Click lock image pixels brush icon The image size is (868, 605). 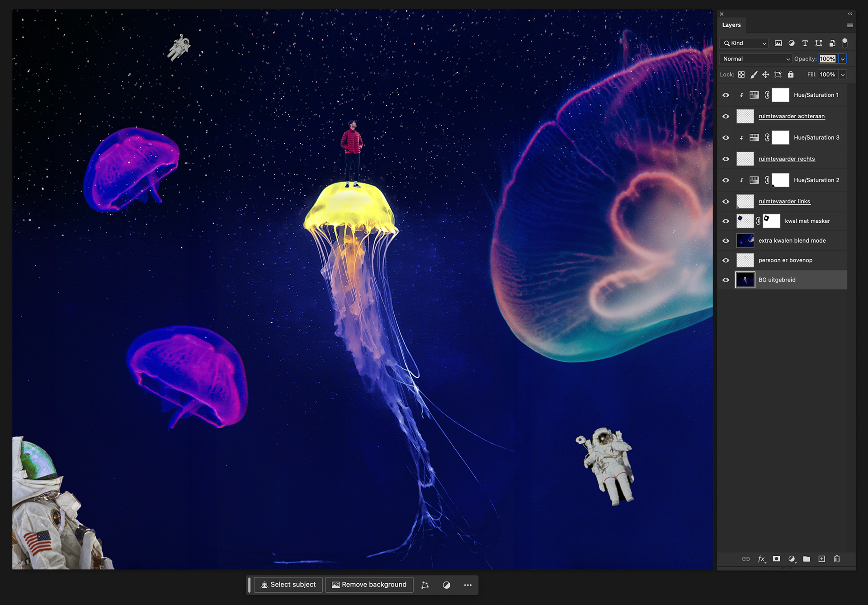coord(754,75)
